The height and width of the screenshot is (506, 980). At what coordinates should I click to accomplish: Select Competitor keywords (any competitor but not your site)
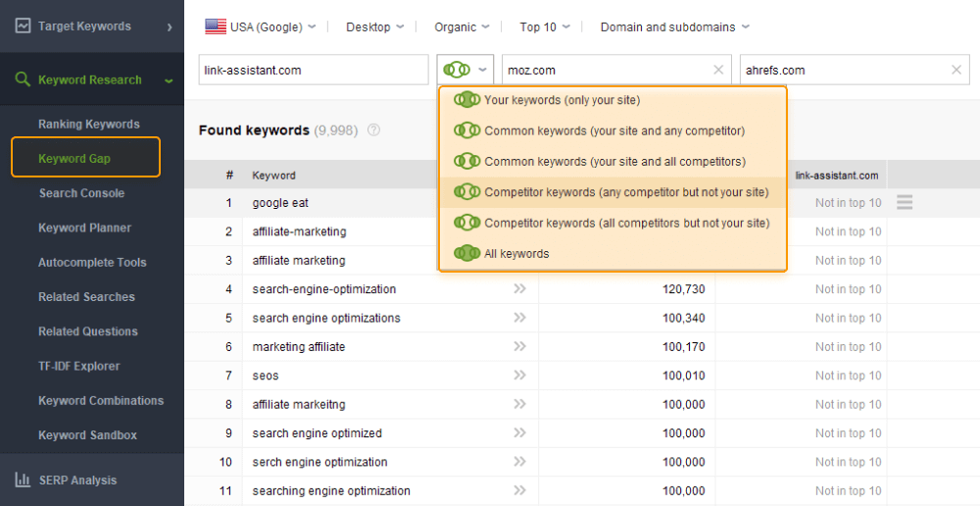coord(612,192)
